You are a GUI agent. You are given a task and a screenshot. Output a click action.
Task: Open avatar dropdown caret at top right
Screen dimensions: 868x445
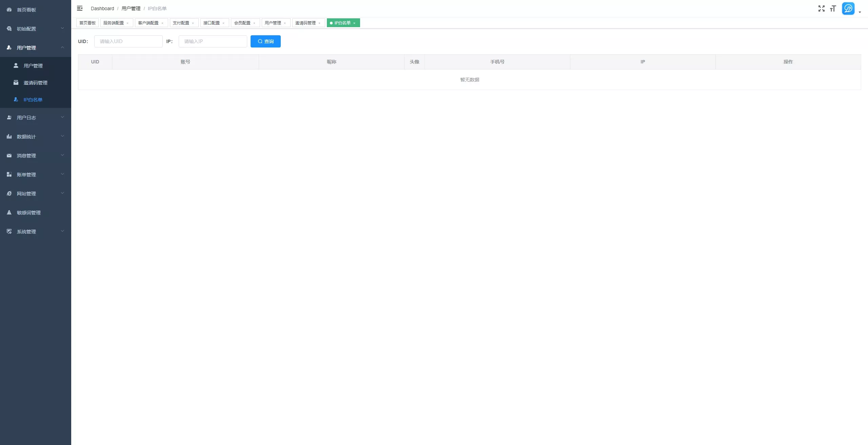[x=860, y=12]
